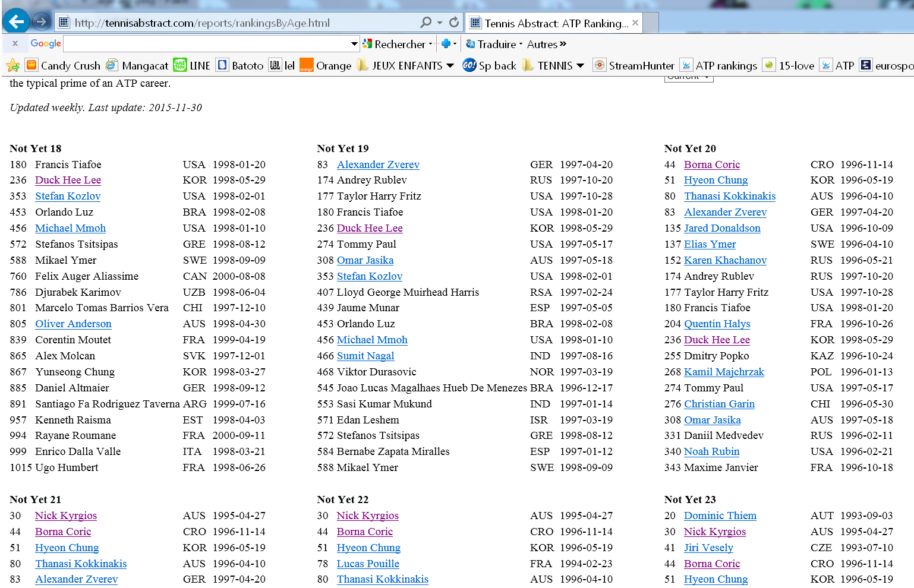Click the browser forward arrow button
Image resolution: width=914 pixels, height=588 pixels.
[42, 22]
